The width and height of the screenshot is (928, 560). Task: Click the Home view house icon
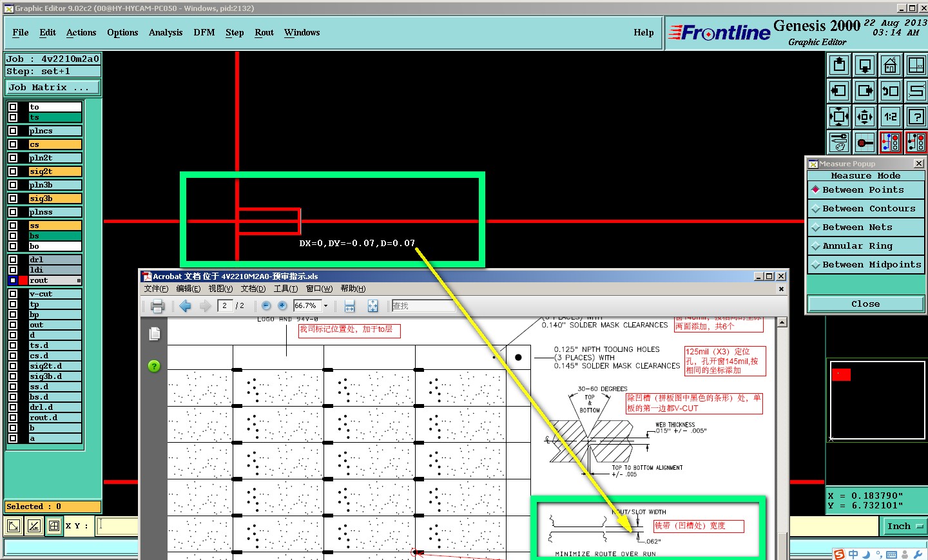(891, 65)
